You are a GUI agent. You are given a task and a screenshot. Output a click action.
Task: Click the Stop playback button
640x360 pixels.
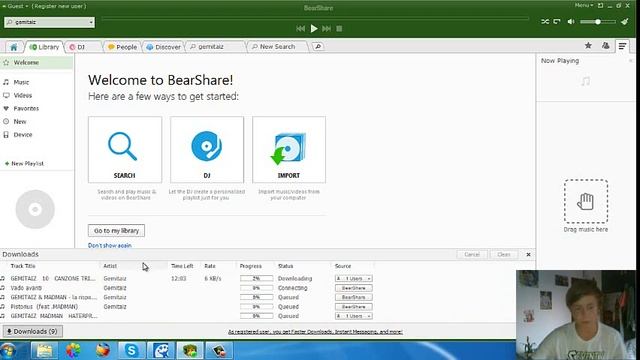339,29
